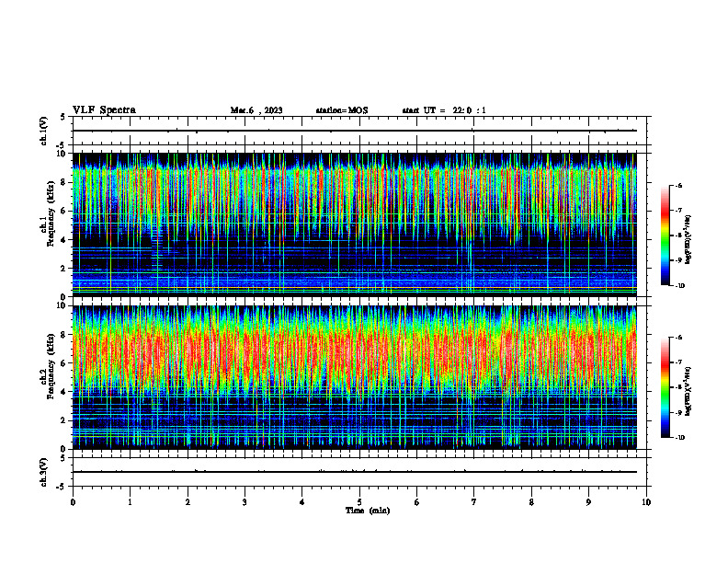728x563 pixels.
Task: Click the ch.1 spectrogram color scale bar
Action: 665,236
